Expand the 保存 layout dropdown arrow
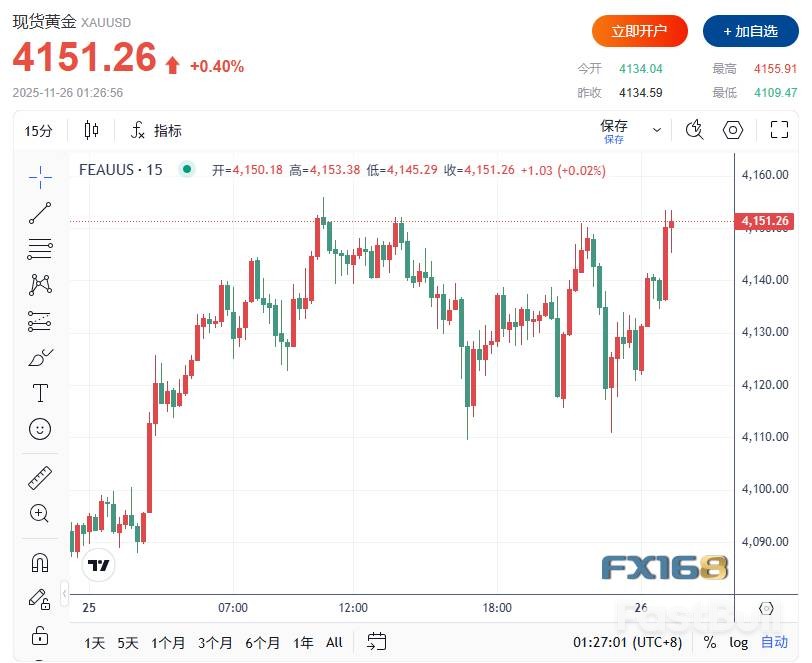812x663 pixels. pos(657,130)
